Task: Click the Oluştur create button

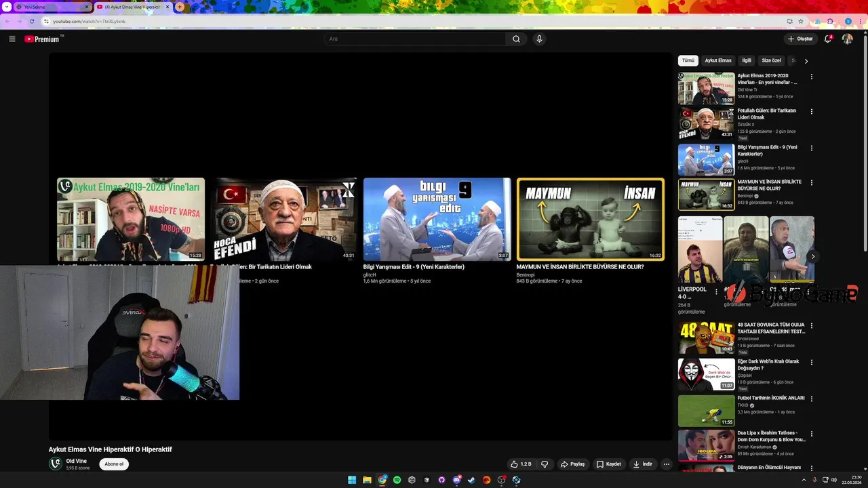Action: [x=800, y=39]
